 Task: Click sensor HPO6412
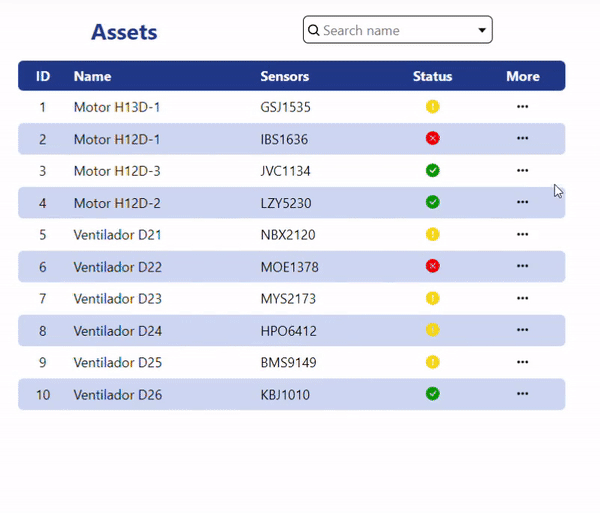coord(289,331)
